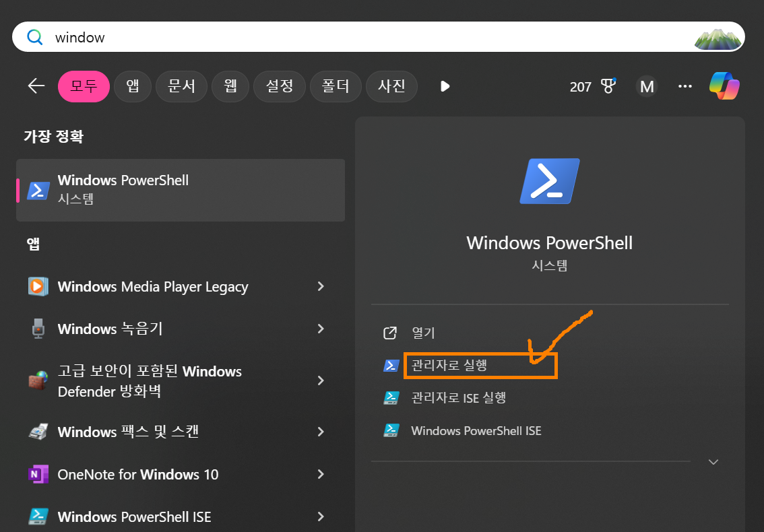
Task: Click the 207 rewards points number
Action: click(x=580, y=87)
